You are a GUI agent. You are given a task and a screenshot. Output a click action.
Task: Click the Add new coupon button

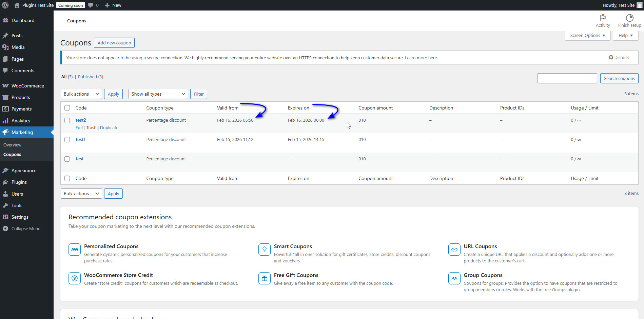point(114,43)
